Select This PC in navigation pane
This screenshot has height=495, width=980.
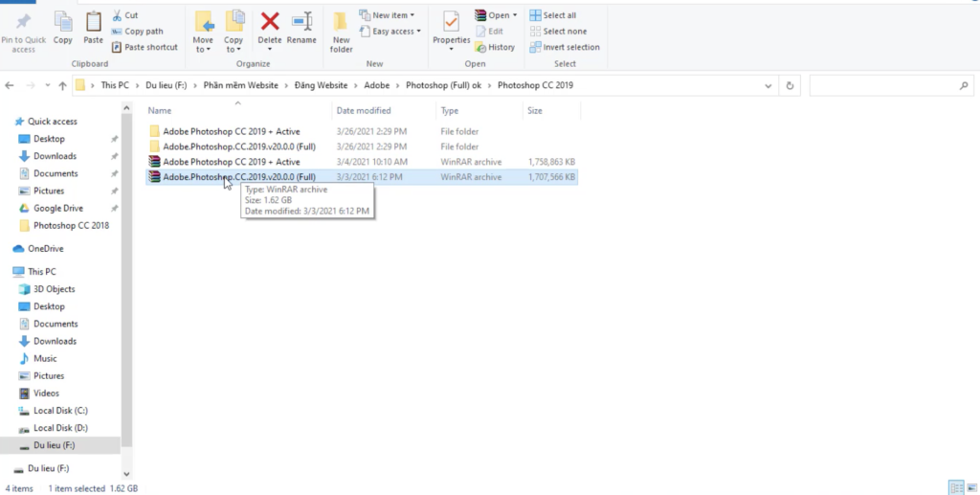pyautogui.click(x=41, y=272)
